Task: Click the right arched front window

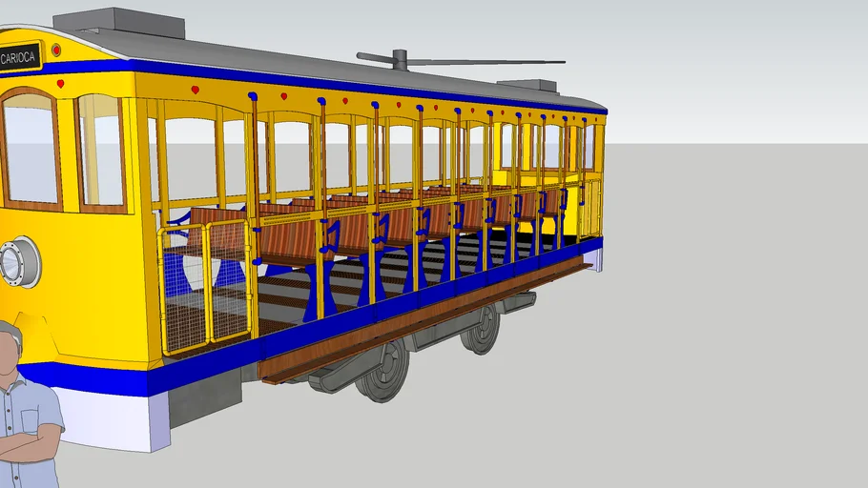Action: coord(100,151)
